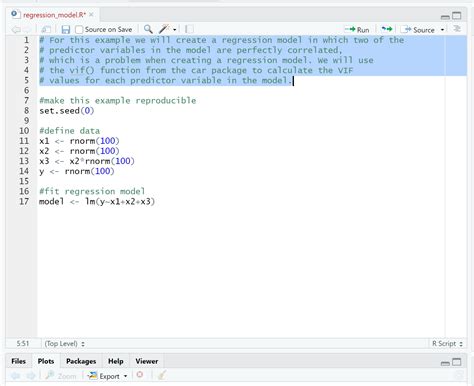Go to next plot arrow in Plots pane
This screenshot has width=474, height=386.
pyautogui.click(x=31, y=376)
